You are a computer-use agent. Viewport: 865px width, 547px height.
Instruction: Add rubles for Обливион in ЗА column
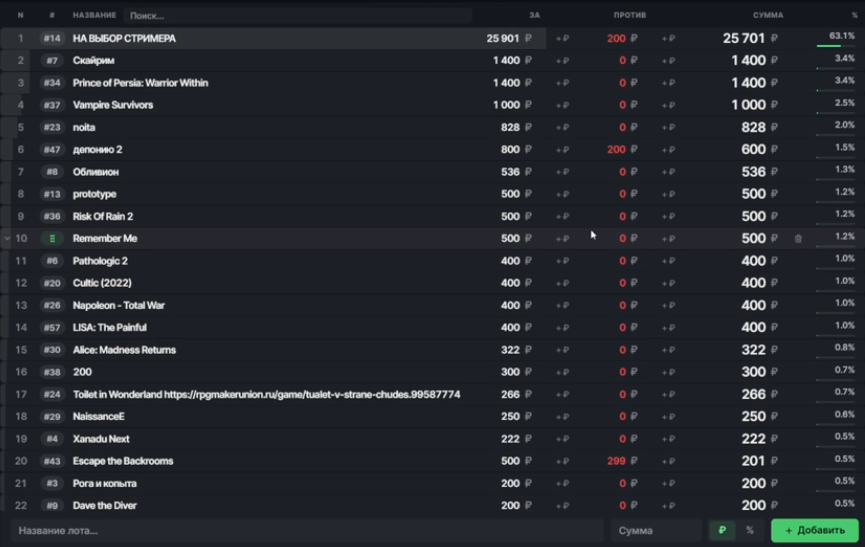[562, 172]
